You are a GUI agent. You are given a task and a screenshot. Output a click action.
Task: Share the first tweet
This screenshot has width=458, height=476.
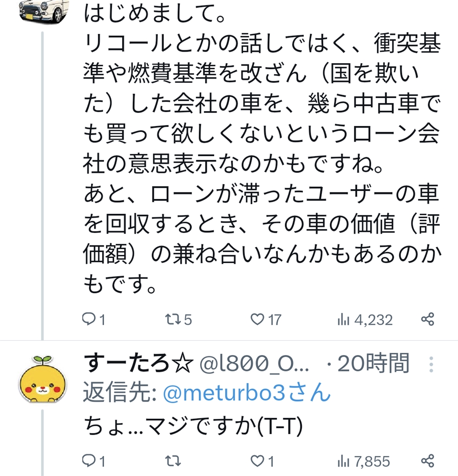click(x=427, y=319)
